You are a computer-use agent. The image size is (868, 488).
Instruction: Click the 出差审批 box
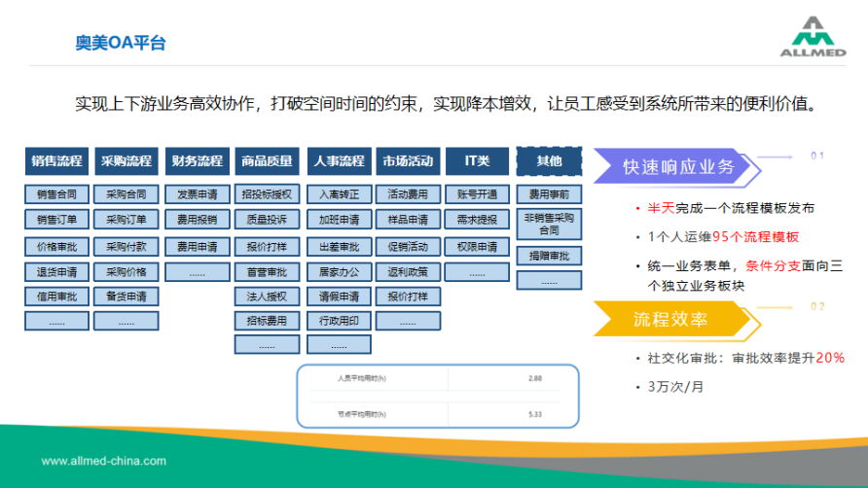[x=339, y=247]
